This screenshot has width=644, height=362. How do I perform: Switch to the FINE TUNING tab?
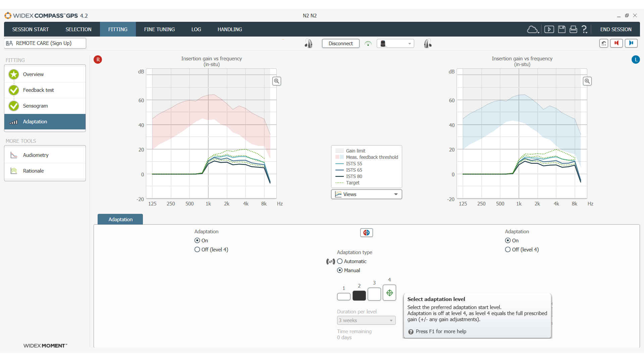159,29
